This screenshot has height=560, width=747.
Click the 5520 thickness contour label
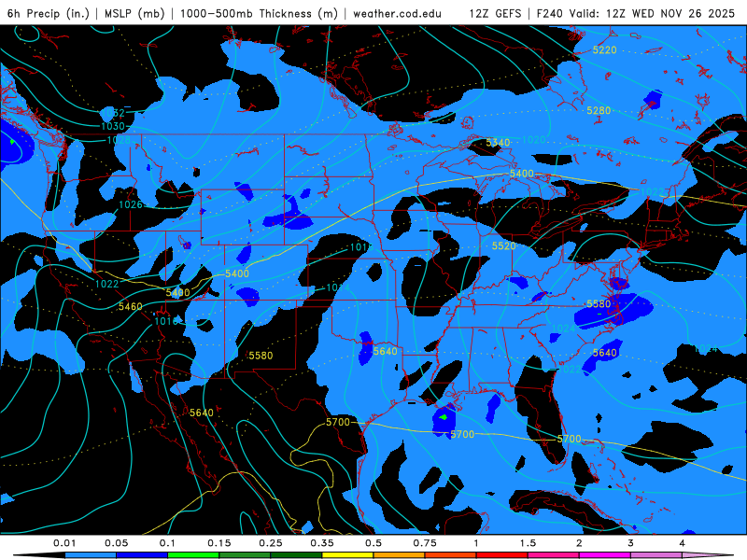click(504, 245)
